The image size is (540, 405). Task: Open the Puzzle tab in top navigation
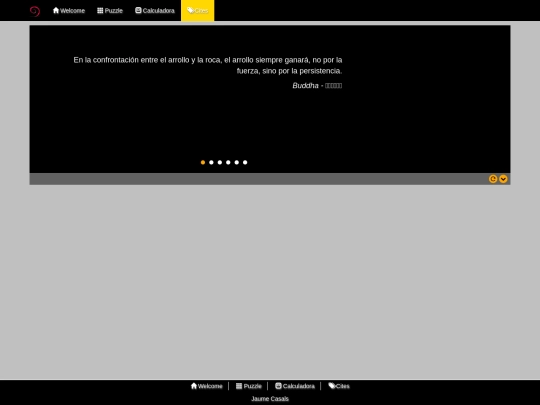pos(110,11)
